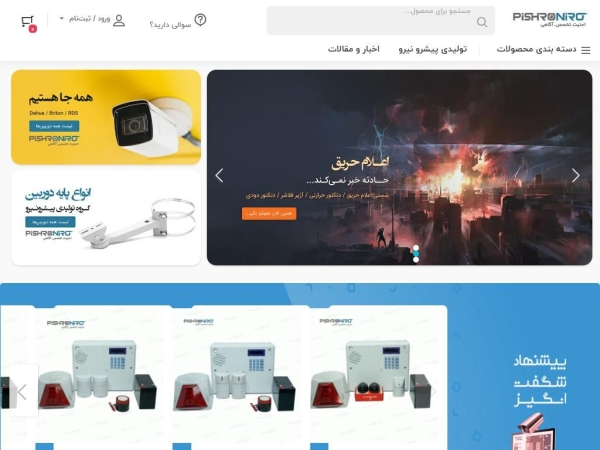Expand the login/register dropdown arrow
This screenshot has height=450, width=600.
(62, 18)
